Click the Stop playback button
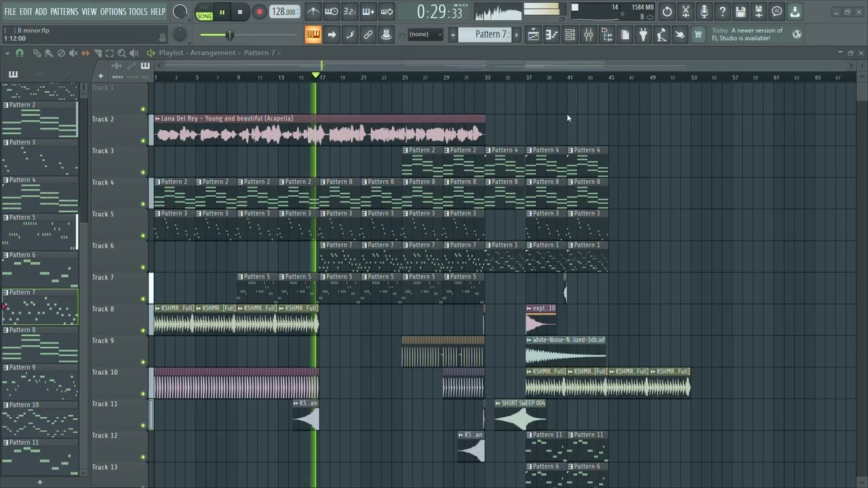868x488 pixels. [239, 12]
